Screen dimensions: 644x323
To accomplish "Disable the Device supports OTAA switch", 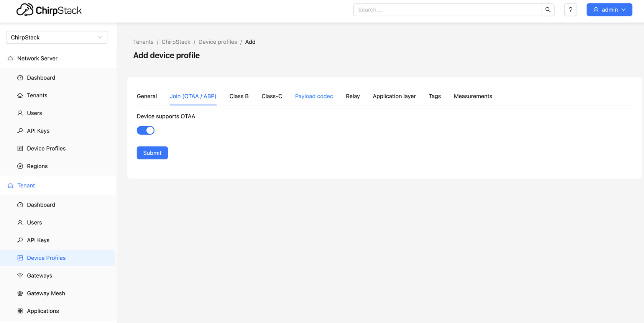I will [146, 130].
